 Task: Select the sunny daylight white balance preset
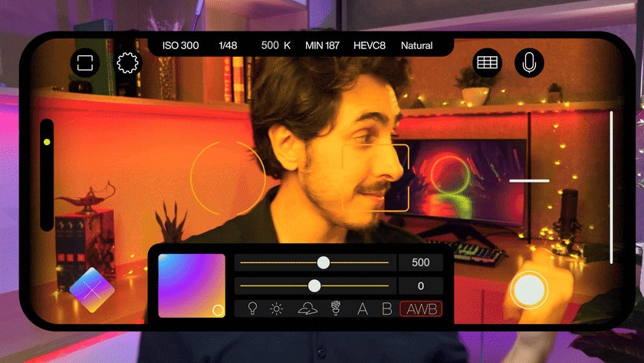click(277, 309)
